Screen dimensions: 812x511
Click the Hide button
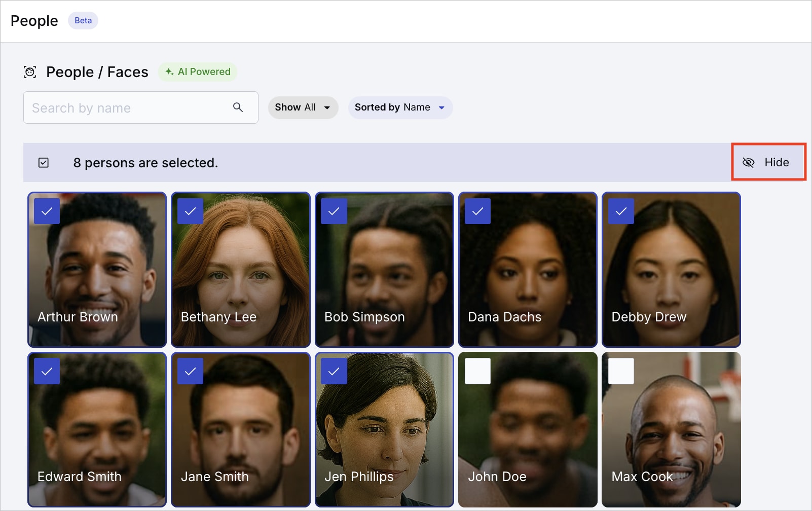[768, 162]
